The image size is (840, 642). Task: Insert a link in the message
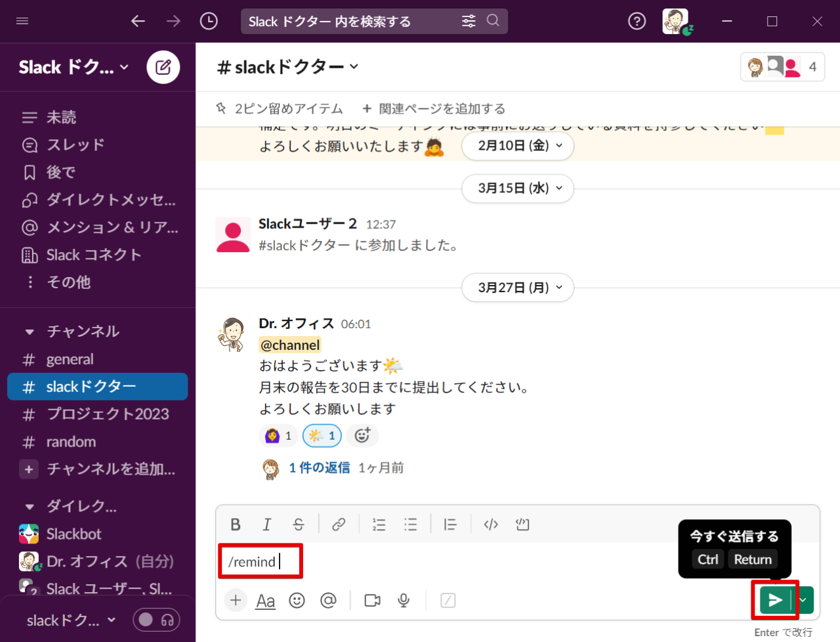coord(339,524)
